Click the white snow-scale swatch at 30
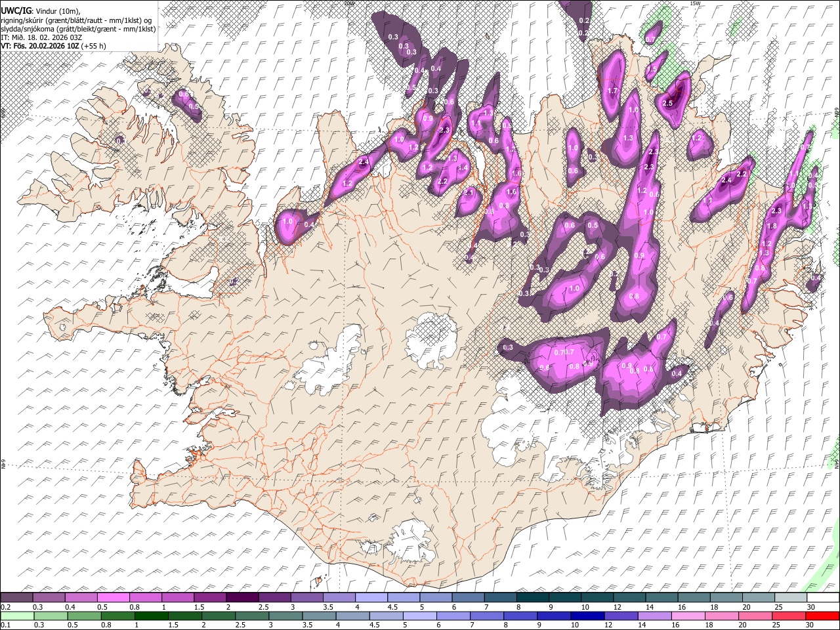 click(823, 597)
